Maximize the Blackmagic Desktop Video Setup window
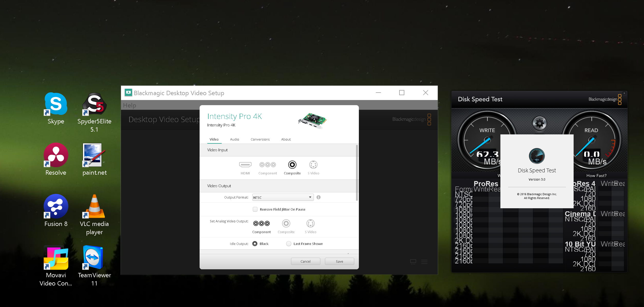644x307 pixels. click(x=402, y=93)
